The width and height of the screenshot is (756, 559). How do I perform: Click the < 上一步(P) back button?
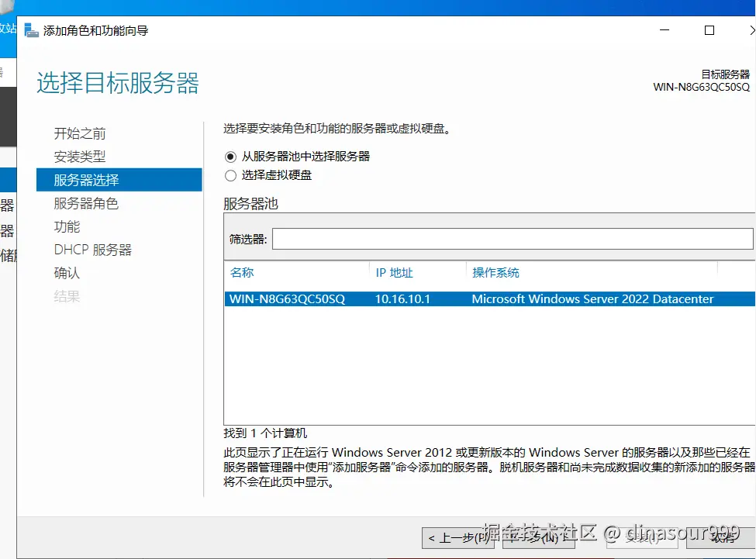point(458,538)
